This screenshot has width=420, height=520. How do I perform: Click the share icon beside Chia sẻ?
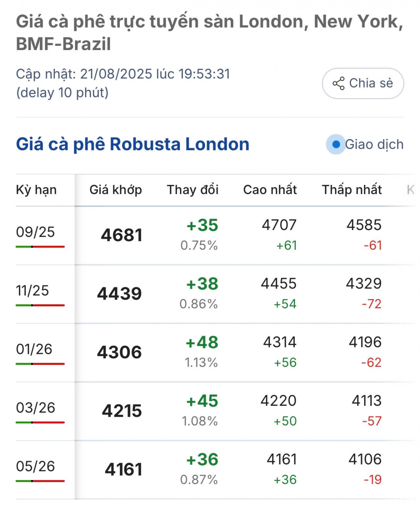[x=338, y=83]
